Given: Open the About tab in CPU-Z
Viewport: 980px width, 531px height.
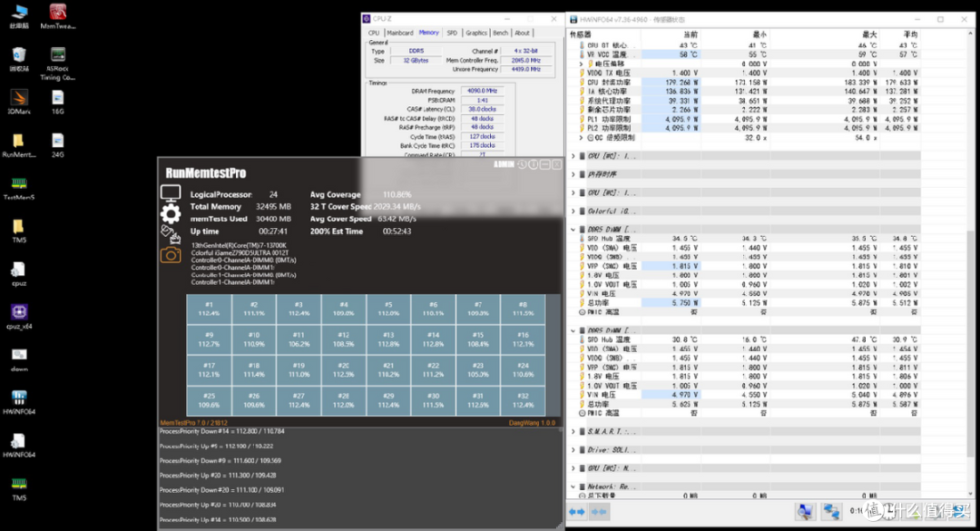Looking at the screenshot, I should (522, 33).
